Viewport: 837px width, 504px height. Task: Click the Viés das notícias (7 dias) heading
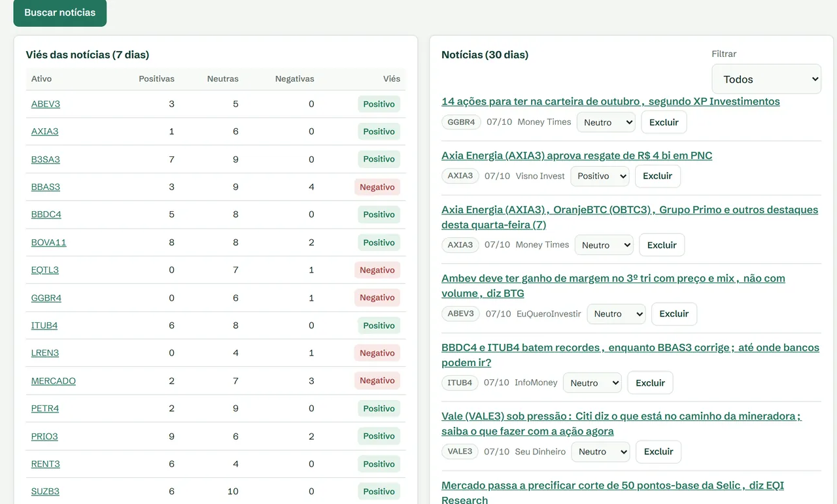tap(88, 55)
